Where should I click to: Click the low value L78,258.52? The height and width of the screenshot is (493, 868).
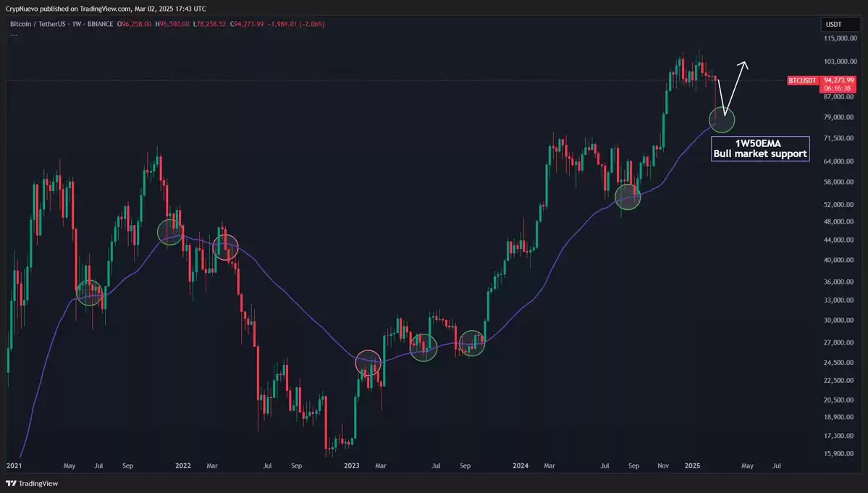pyautogui.click(x=209, y=25)
